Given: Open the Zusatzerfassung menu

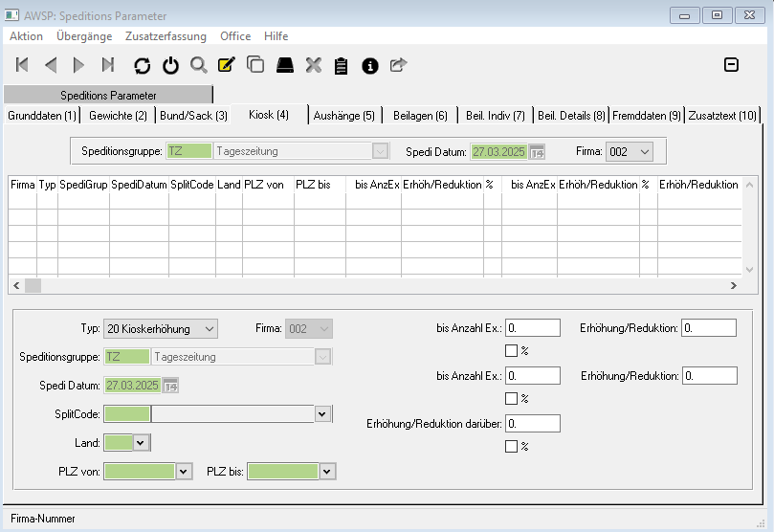Looking at the screenshot, I should click(x=165, y=36).
